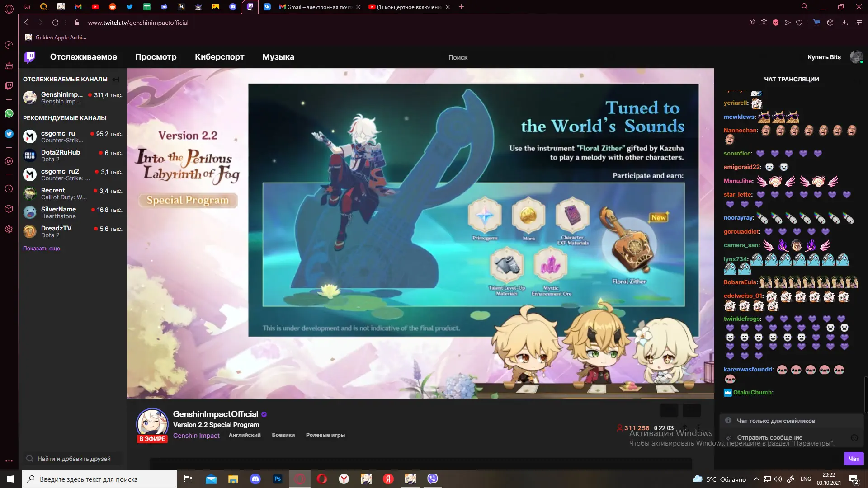Add page to bookmarks heart icon
Viewport: 868px width, 488px height.
click(x=799, y=23)
